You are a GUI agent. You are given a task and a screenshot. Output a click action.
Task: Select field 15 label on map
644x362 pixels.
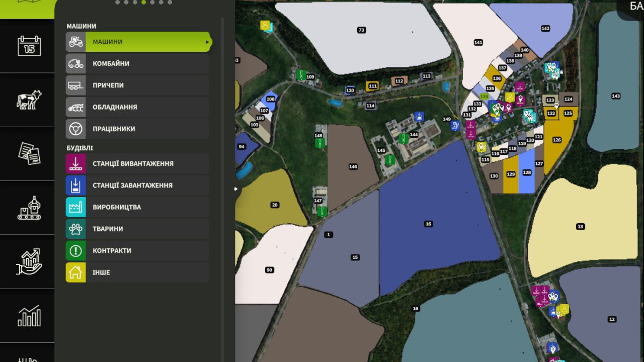(x=355, y=257)
